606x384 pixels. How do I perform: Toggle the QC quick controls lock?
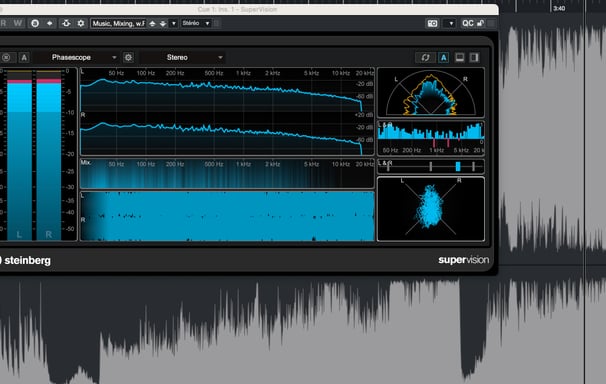(x=480, y=24)
